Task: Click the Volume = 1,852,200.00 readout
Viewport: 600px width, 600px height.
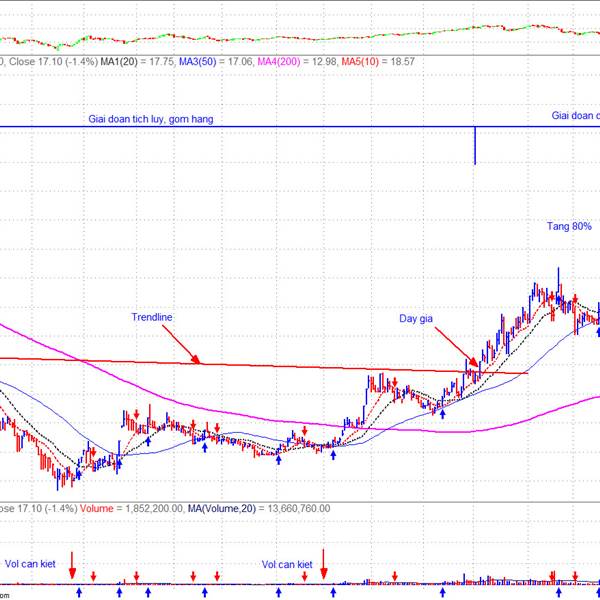Action: pos(132,509)
